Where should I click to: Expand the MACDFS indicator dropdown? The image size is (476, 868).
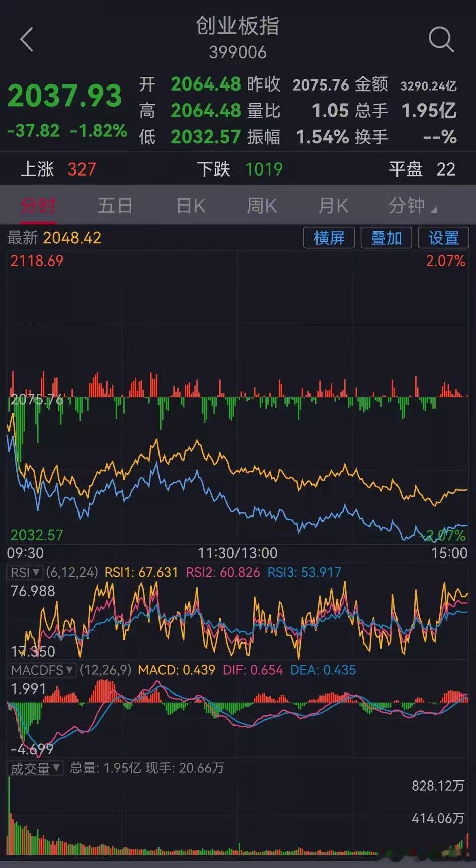click(x=42, y=670)
